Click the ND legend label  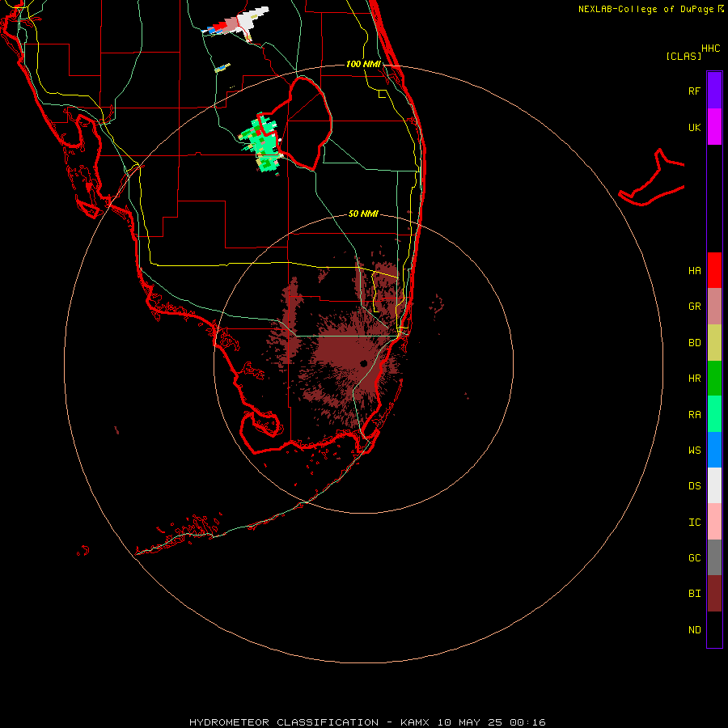point(694,629)
